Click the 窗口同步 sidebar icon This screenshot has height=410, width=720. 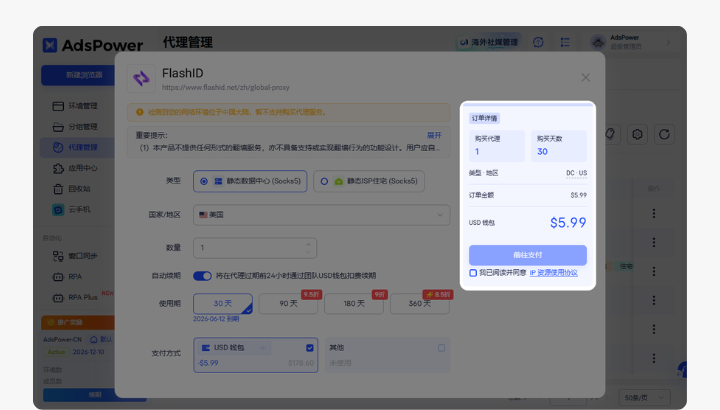[58, 256]
